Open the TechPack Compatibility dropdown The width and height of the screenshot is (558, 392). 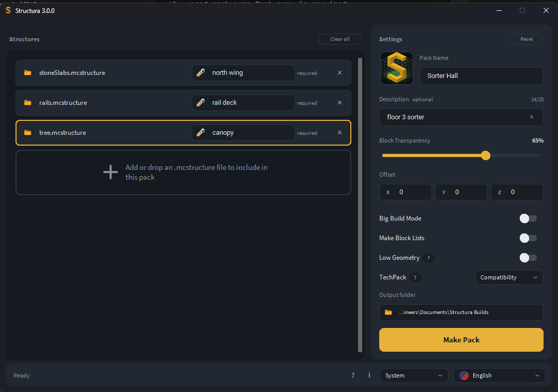click(509, 277)
